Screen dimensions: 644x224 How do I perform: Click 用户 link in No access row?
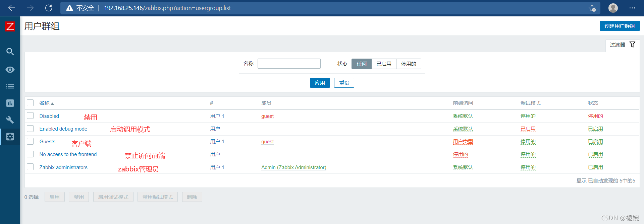pos(215,154)
